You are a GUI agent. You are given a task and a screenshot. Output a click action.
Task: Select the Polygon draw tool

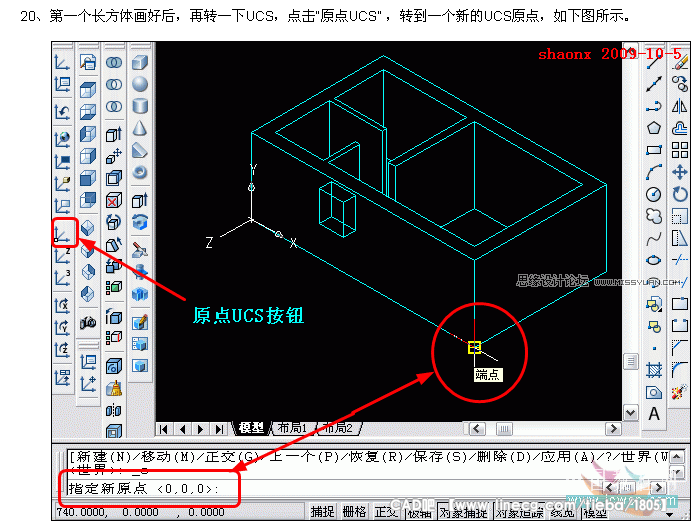coord(654,128)
